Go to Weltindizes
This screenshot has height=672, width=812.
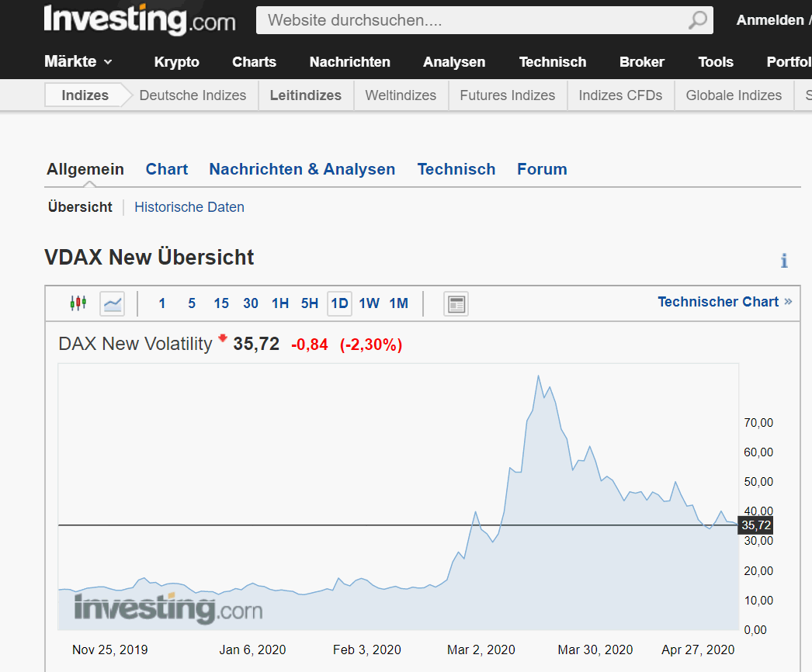401,95
